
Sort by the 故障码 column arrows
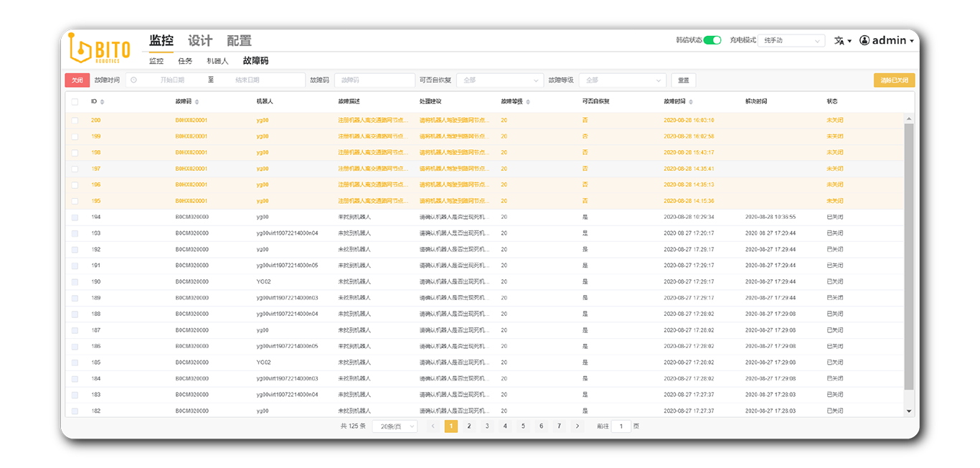[197, 102]
